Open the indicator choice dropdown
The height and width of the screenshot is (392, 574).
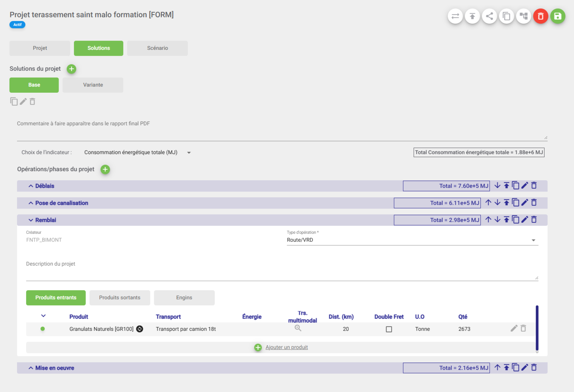[137, 153]
